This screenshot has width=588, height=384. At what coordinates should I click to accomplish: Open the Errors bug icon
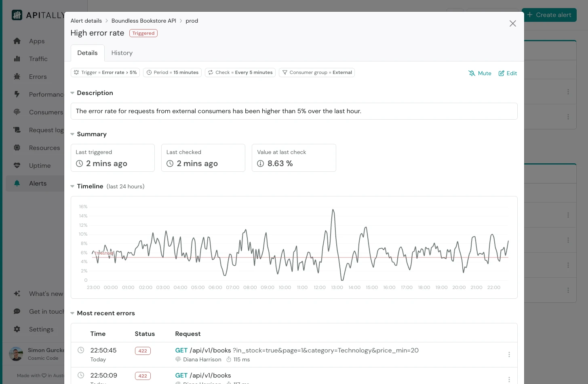point(17,76)
